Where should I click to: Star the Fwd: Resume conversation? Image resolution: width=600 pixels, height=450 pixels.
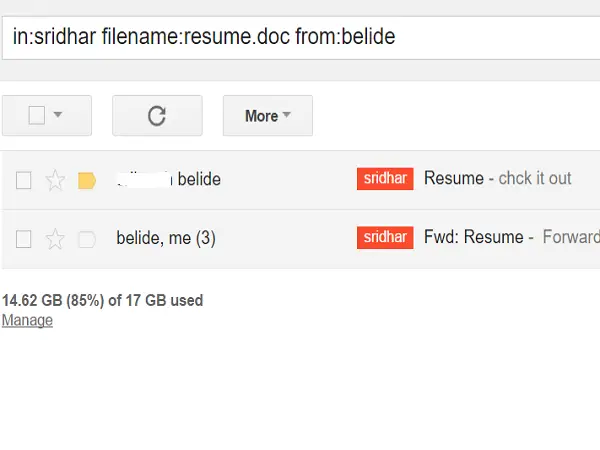[55, 239]
